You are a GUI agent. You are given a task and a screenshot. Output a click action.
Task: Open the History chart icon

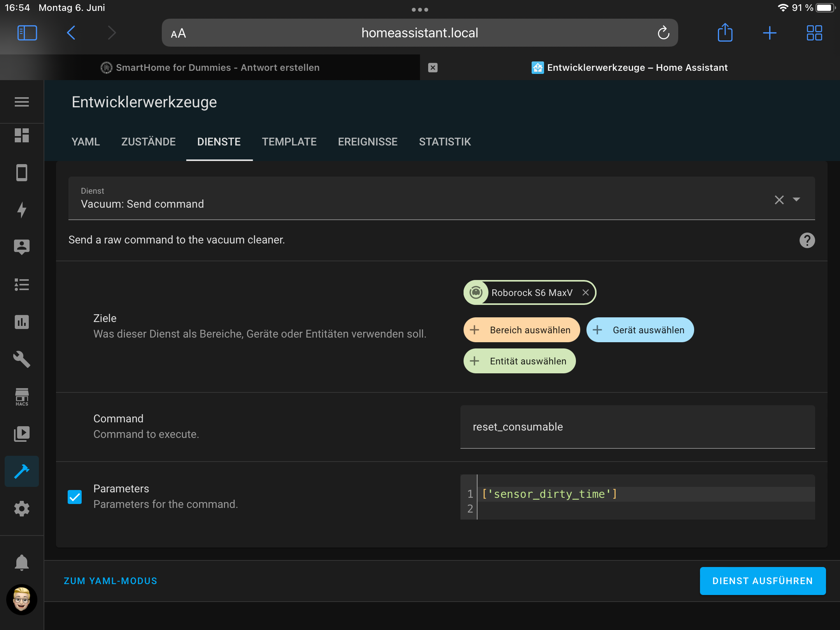pyautogui.click(x=22, y=322)
